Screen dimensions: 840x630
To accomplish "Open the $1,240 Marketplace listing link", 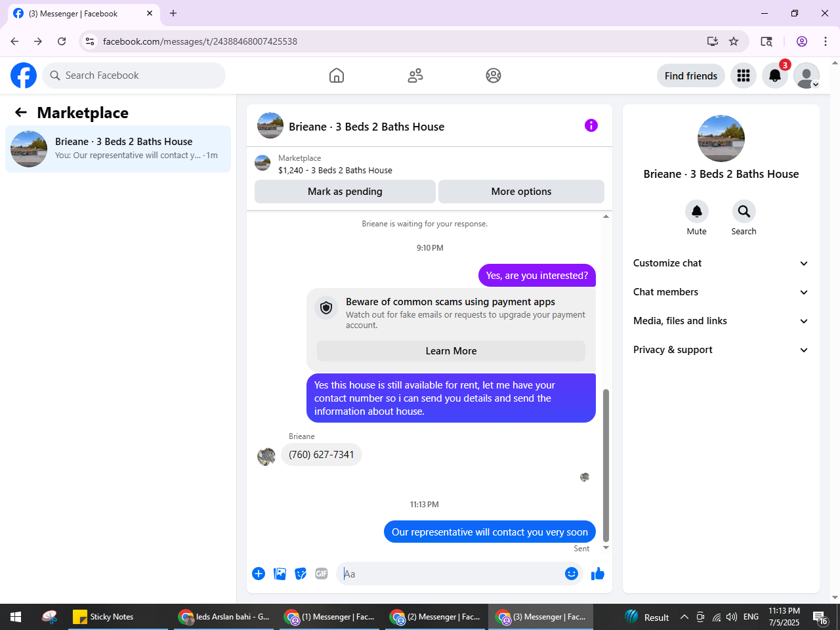I will click(335, 170).
